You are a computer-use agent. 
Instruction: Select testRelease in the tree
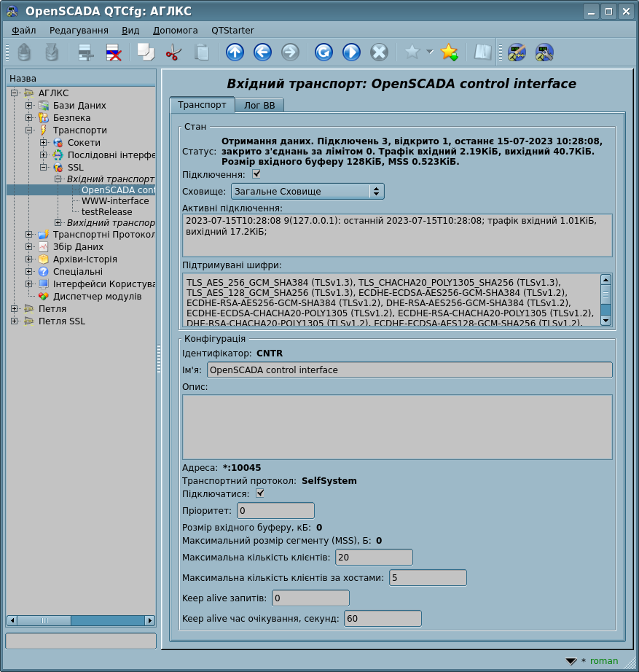tap(106, 212)
